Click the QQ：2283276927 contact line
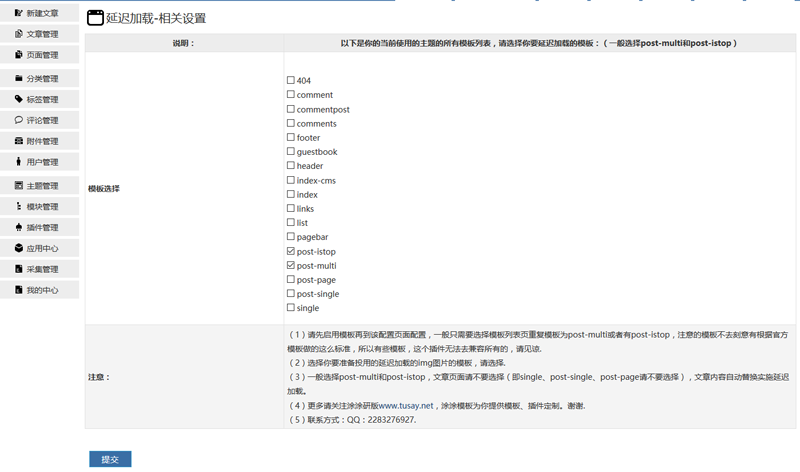 pos(352,419)
